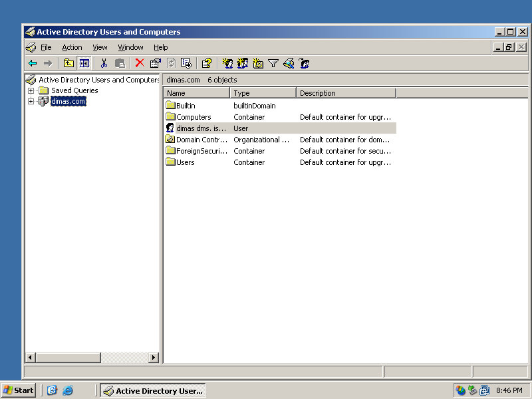
Task: Click the red Delete X icon
Action: click(140, 63)
